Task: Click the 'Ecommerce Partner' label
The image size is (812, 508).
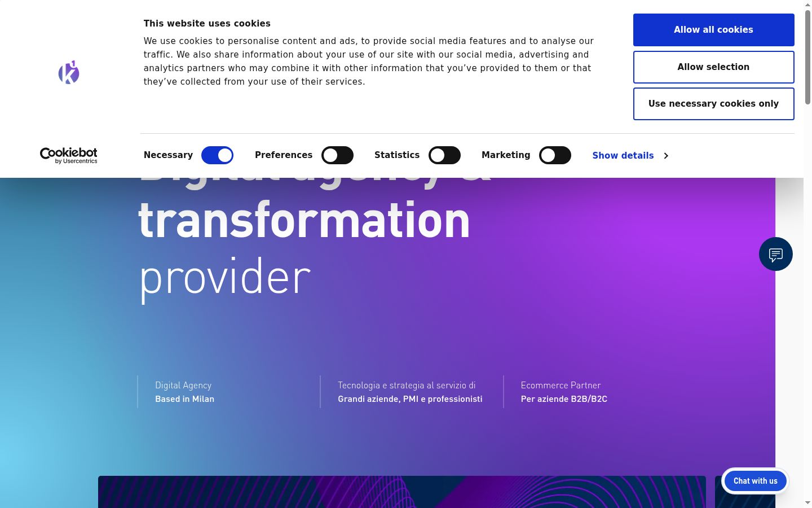Action: (561, 386)
